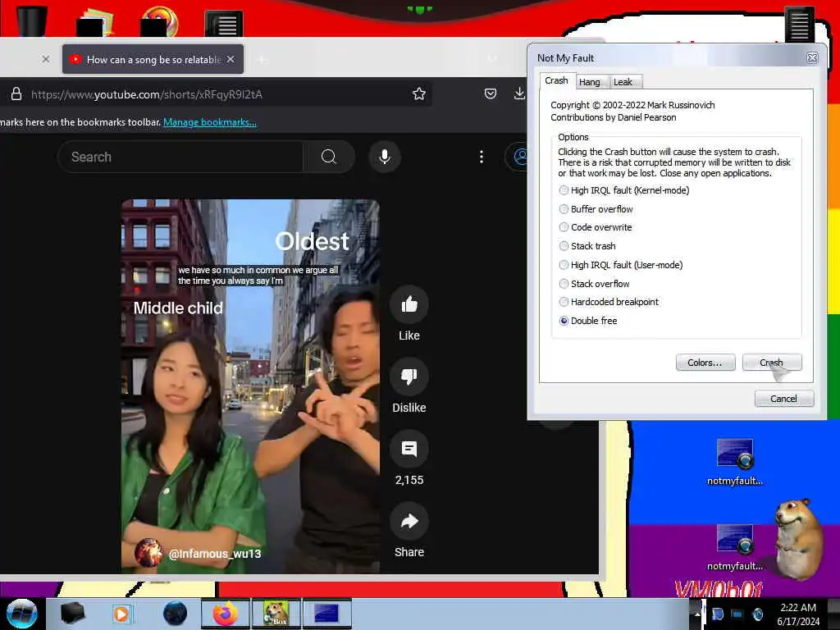Image resolution: width=840 pixels, height=630 pixels.
Task: Open Firefox downloads arrow icon
Action: 519,94
